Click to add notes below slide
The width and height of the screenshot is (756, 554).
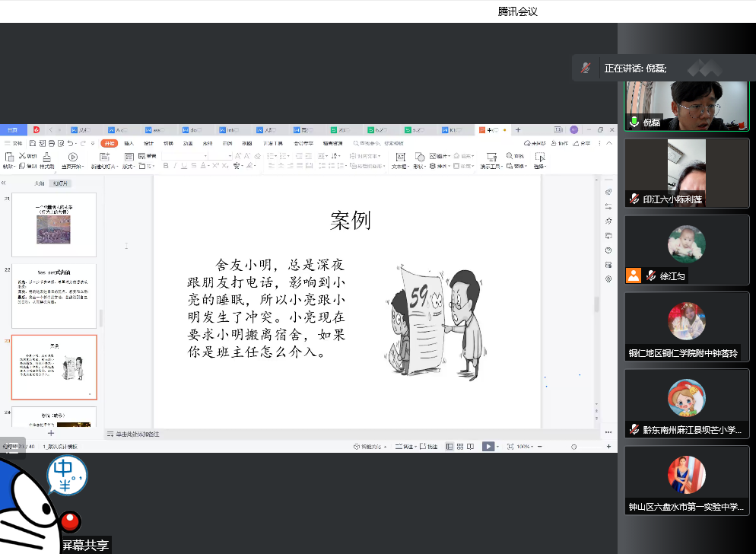click(137, 434)
